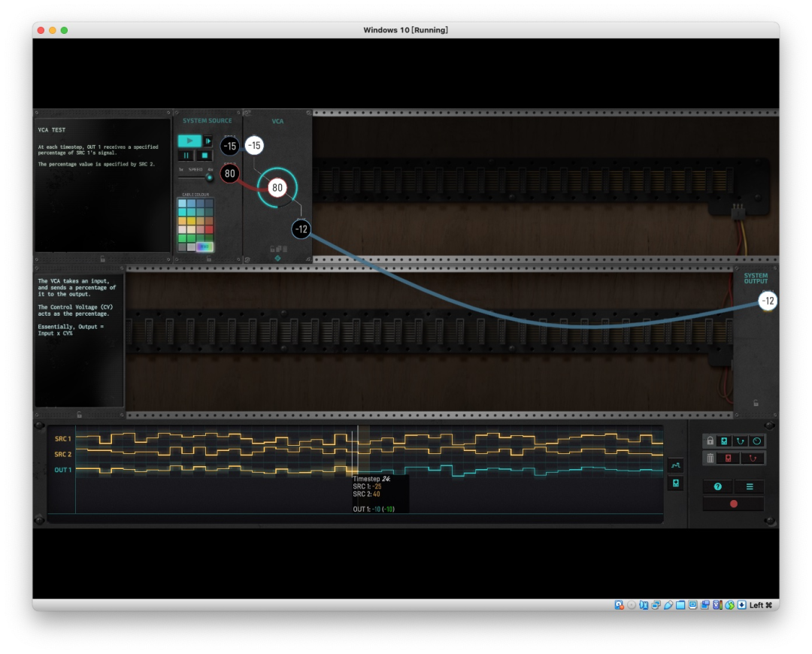Click the VCA module delete trash icon
This screenshot has width=812, height=654.
tap(285, 249)
